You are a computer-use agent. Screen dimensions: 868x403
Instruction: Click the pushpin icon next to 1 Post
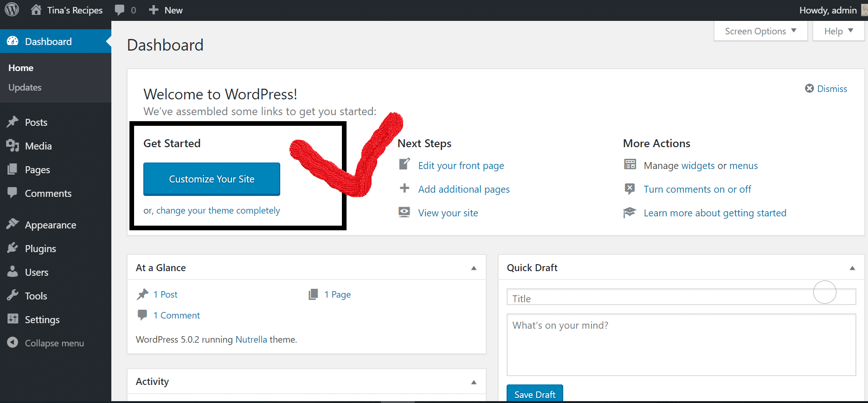pyautogui.click(x=142, y=294)
